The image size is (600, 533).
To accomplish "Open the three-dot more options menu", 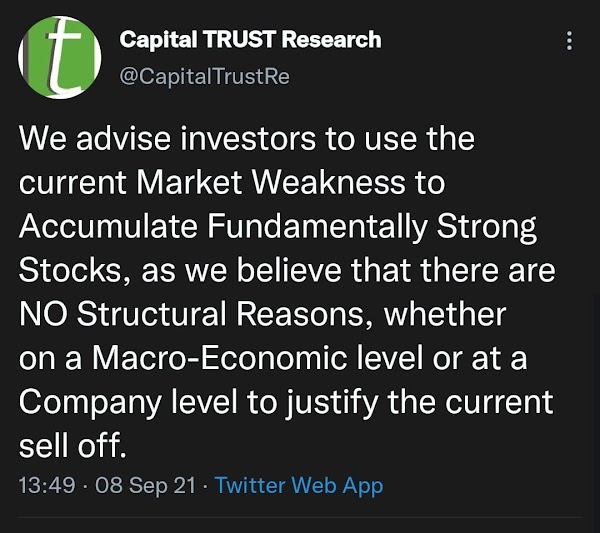I will tap(569, 41).
